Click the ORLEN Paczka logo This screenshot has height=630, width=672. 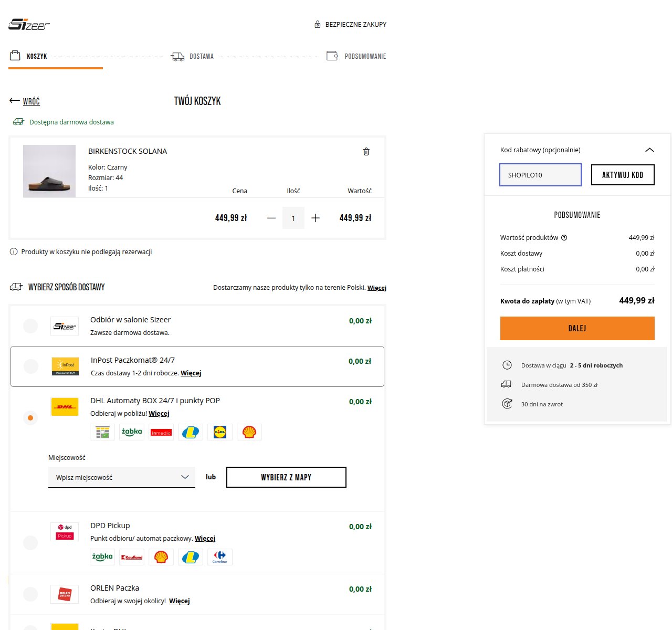point(65,594)
